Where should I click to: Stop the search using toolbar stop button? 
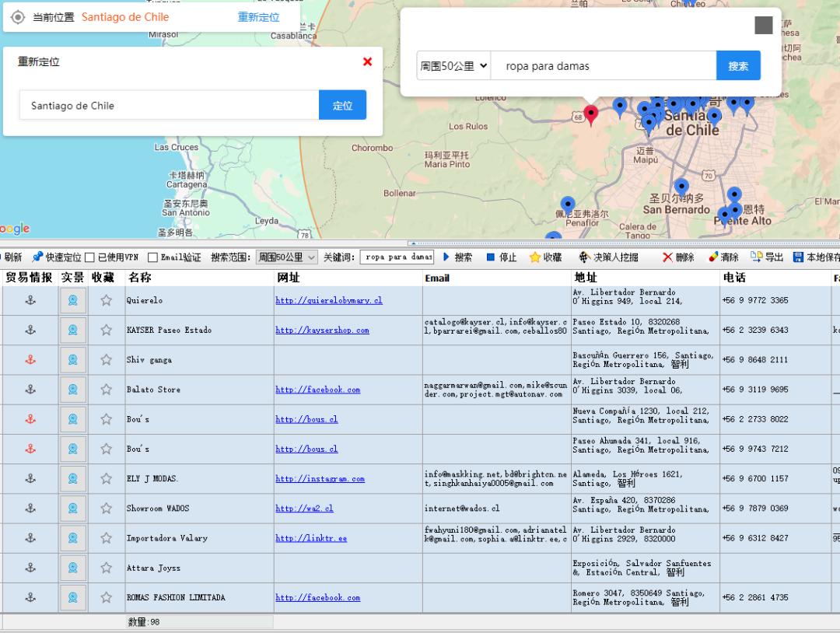(501, 257)
